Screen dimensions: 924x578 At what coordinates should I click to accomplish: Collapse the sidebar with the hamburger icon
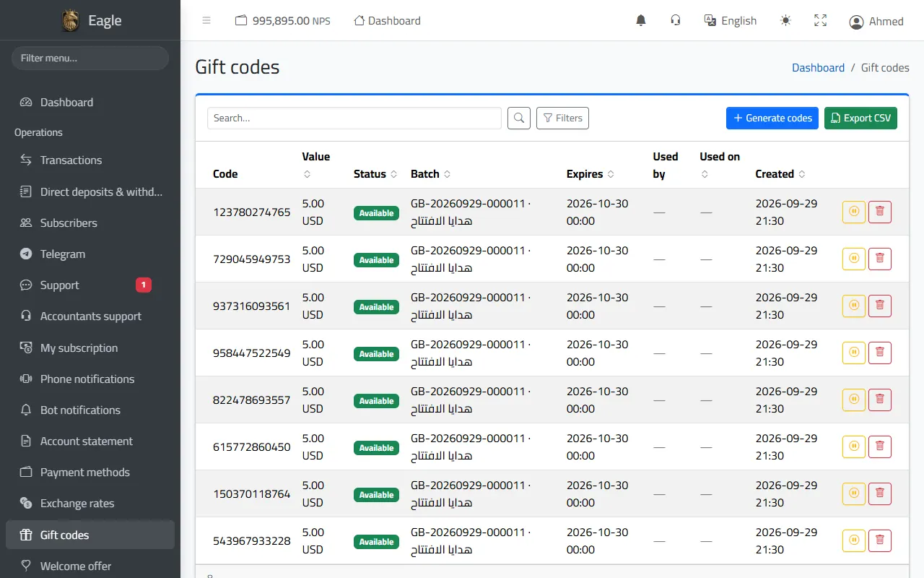pyautogui.click(x=206, y=21)
